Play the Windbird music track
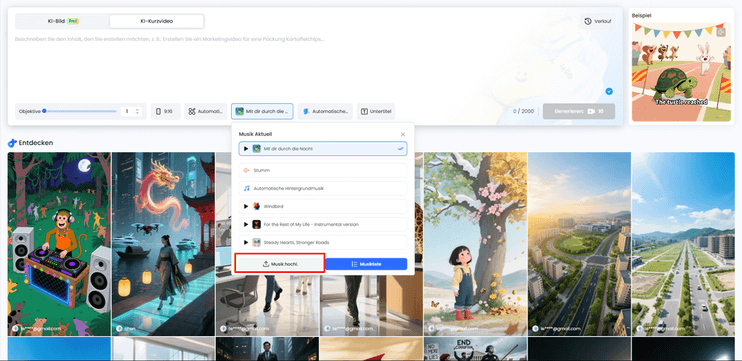742x361 pixels. pos(246,206)
